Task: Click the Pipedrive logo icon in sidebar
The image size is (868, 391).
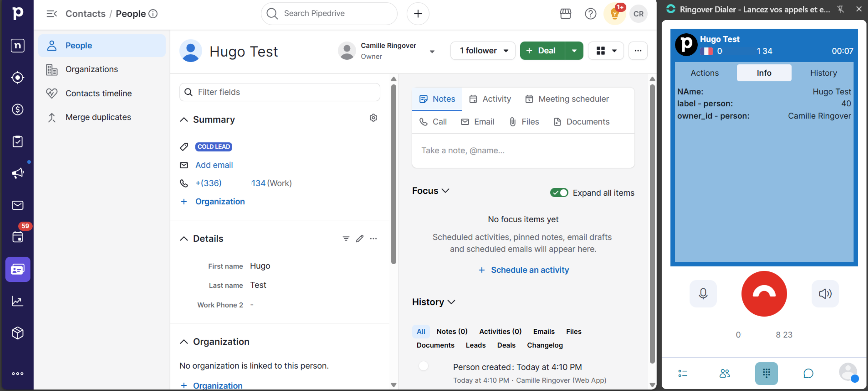Action: tap(17, 13)
